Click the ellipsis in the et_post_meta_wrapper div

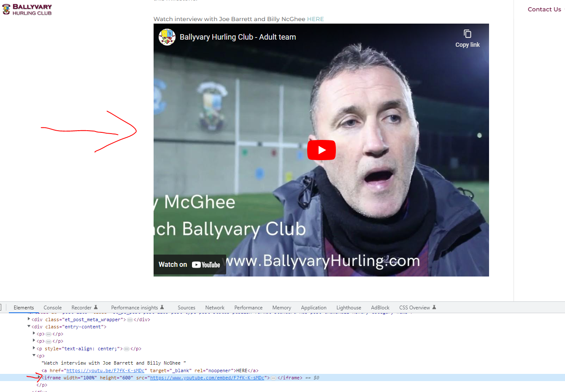(x=130, y=320)
